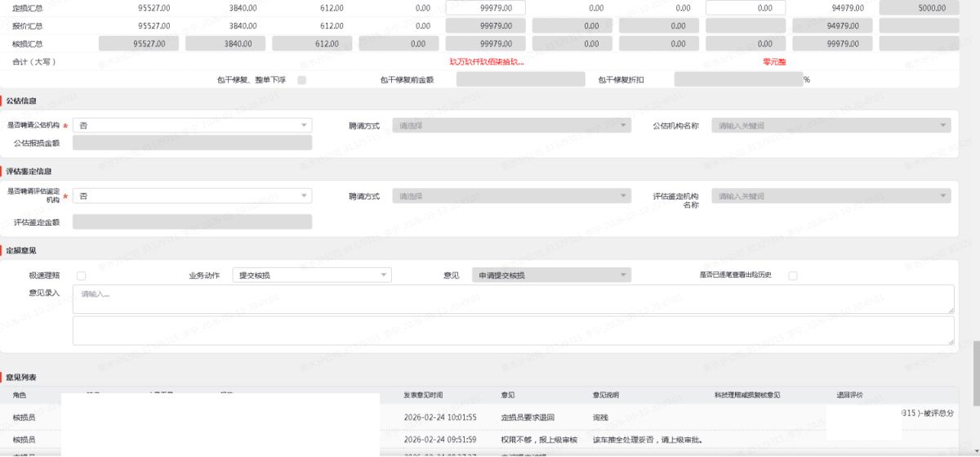
Task: Click the 定损汇总 field showing 99979.00
Action: click(x=485, y=7)
